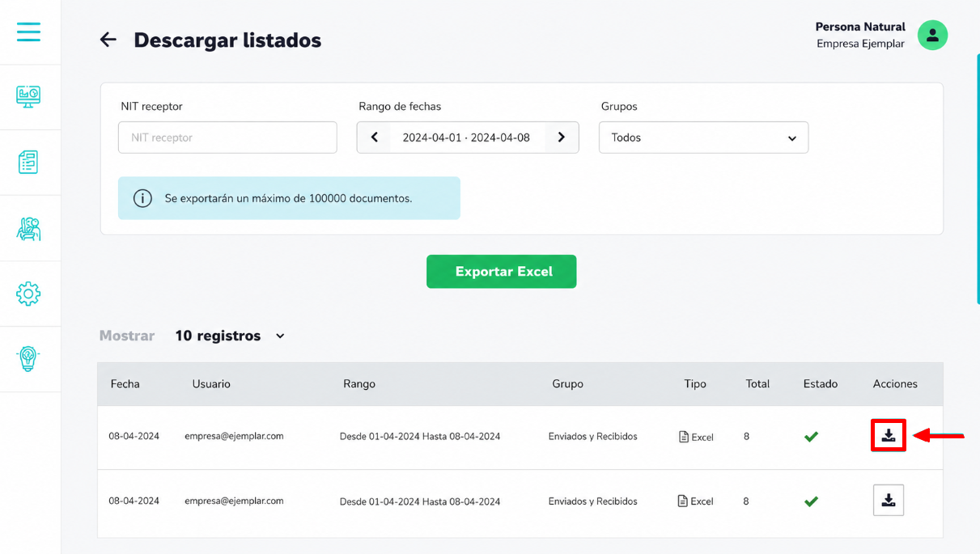Select the second row's empresa@ejemplar.com cell

click(234, 501)
